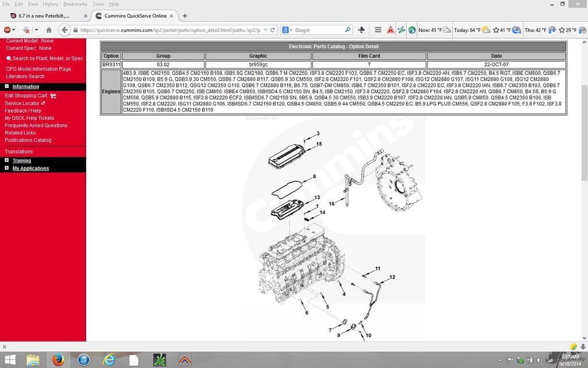Open My QSOL Help Tickets
588x368 pixels.
click(29, 118)
